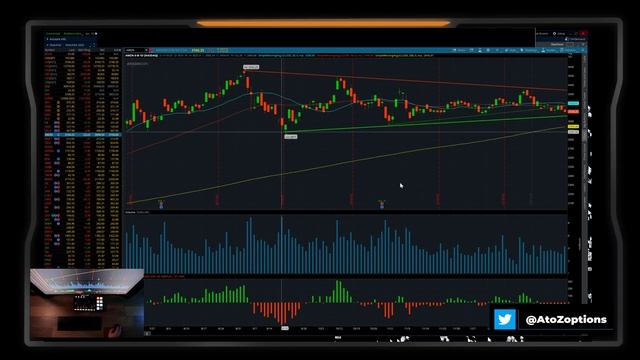Click the Volume study label
The height and width of the screenshot is (360, 640).
131,212
